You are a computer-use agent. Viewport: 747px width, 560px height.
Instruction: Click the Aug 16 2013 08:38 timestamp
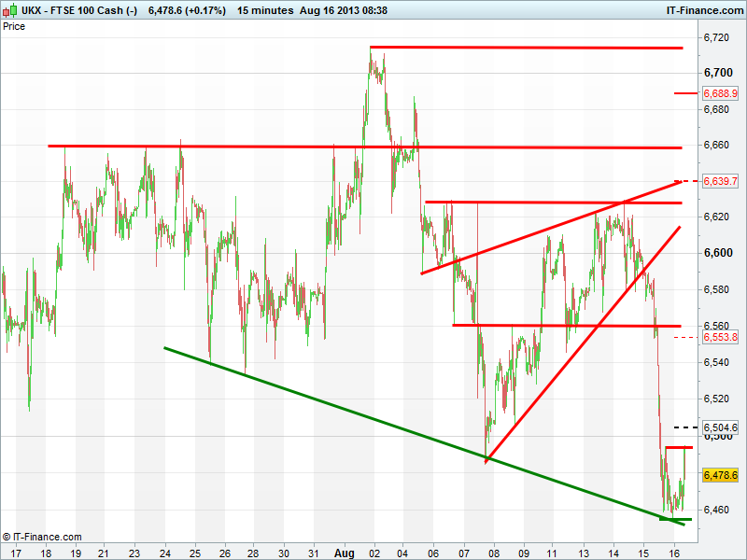tap(344, 10)
